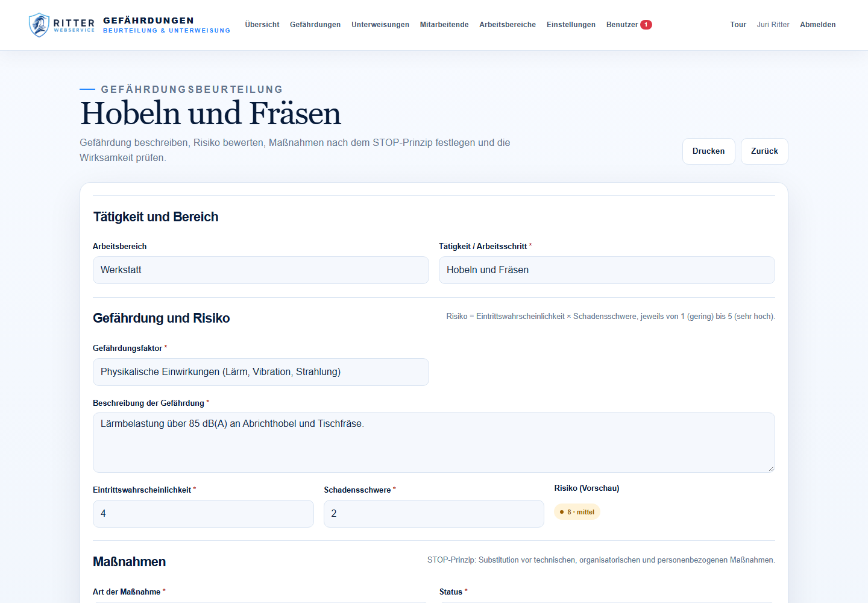This screenshot has width=868, height=603.
Task: Open the Eintrittswahrscheinlichkeit selector showing 4
Action: 203,514
